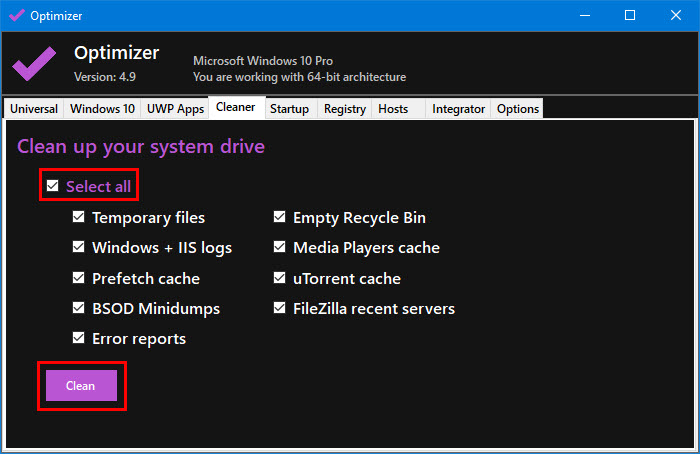The height and width of the screenshot is (454, 700).
Task: Uncheck BSOD Minidumps checkbox
Action: pyautogui.click(x=79, y=309)
